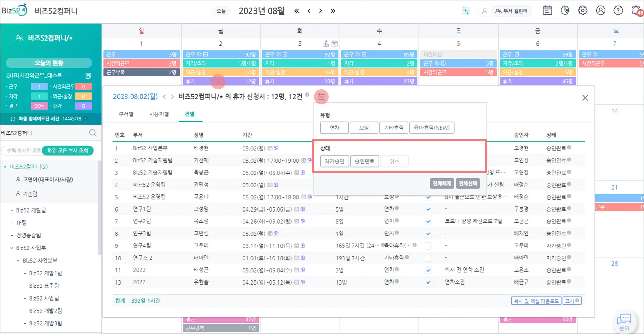This screenshot has width=644, height=334.
Task: Click info icon next to 14:45:18
Action: [86, 118]
